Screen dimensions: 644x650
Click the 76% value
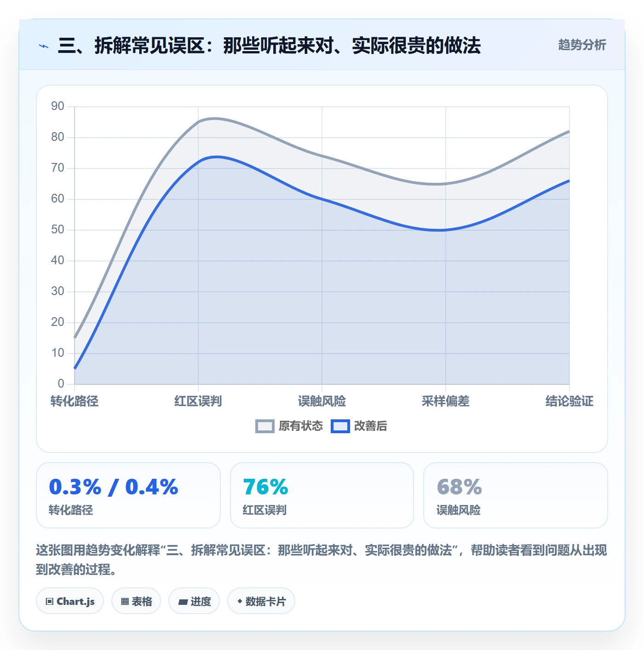point(265,487)
